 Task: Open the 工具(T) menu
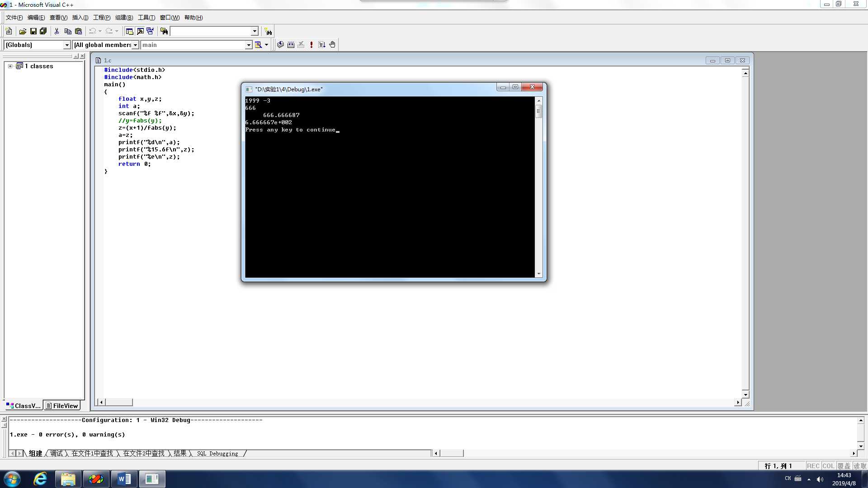click(x=146, y=18)
